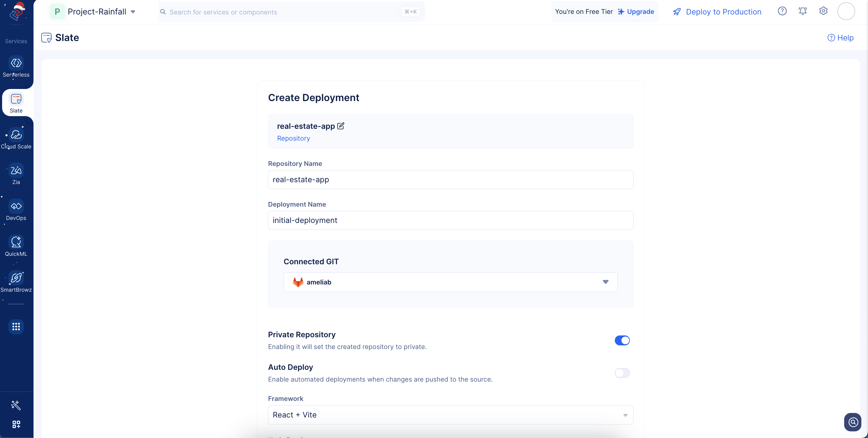Click the 'Create Deployment' heading
Screen dimensions: 868x438
coord(313,98)
